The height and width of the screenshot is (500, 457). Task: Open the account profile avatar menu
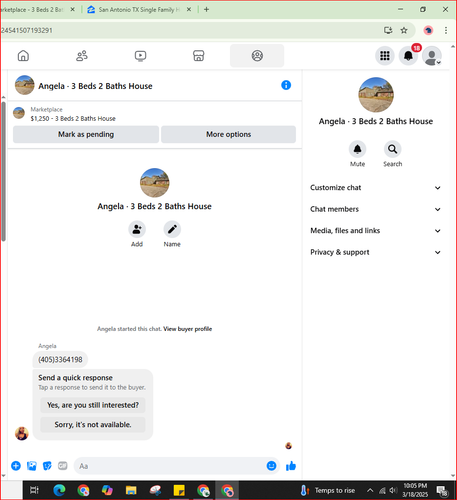[x=432, y=56]
